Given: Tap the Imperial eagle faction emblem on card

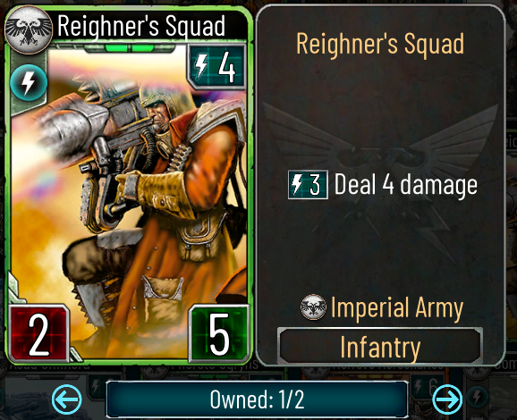Looking at the screenshot, I should pyautogui.click(x=29, y=29).
